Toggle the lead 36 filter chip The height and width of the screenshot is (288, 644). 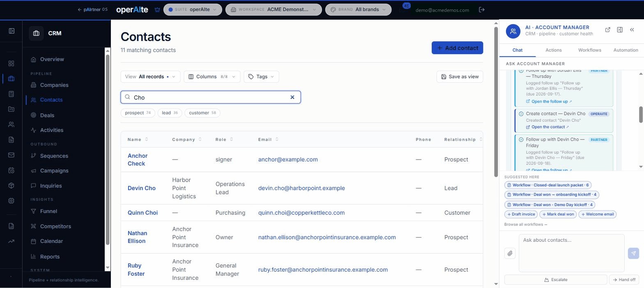170,113
